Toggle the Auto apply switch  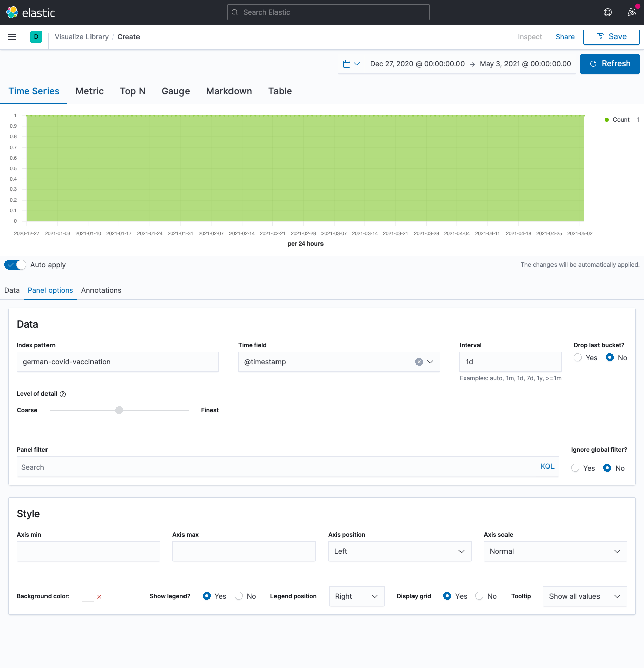15,265
